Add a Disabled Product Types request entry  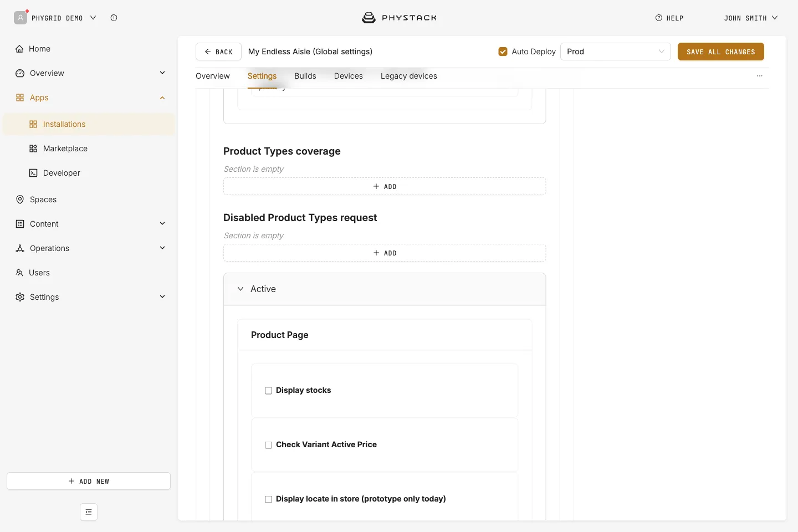pyautogui.click(x=385, y=253)
